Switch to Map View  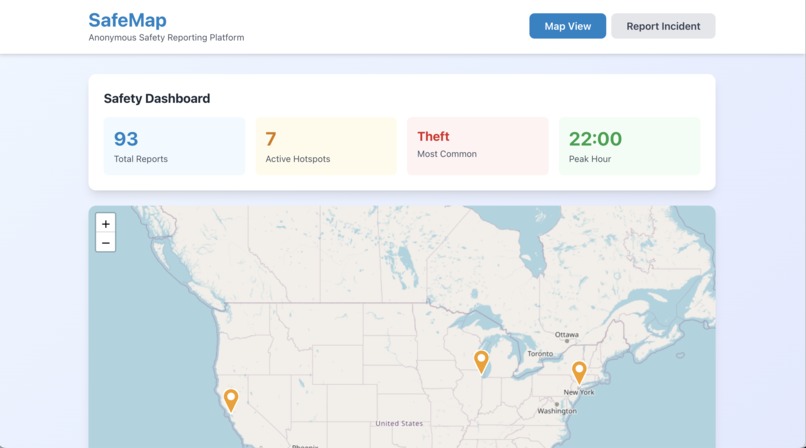567,26
